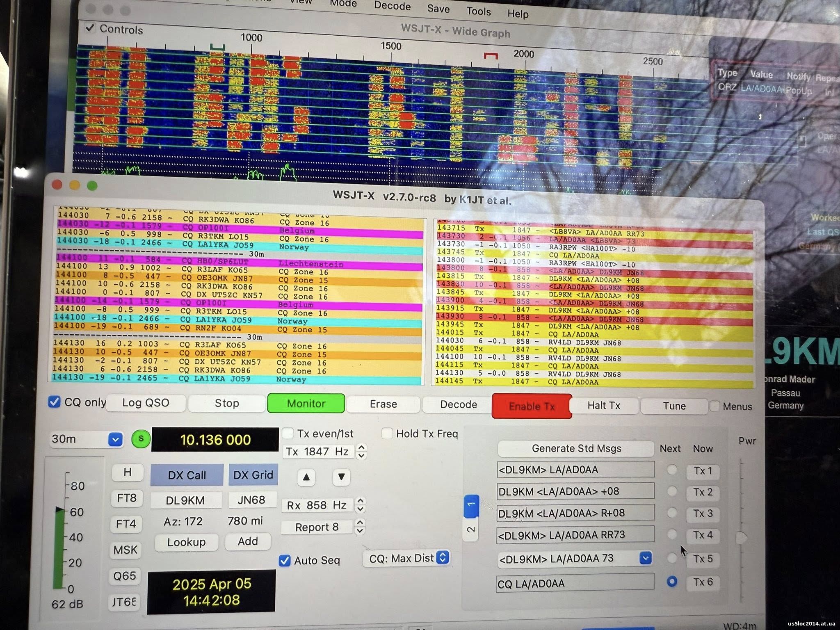Viewport: 840px width, 630px height.
Task: Select Next radio for Tx 4
Action: pyautogui.click(x=672, y=534)
